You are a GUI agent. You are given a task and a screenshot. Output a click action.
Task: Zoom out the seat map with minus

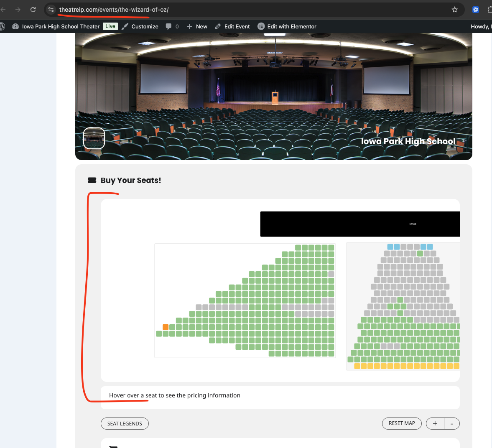pos(452,423)
